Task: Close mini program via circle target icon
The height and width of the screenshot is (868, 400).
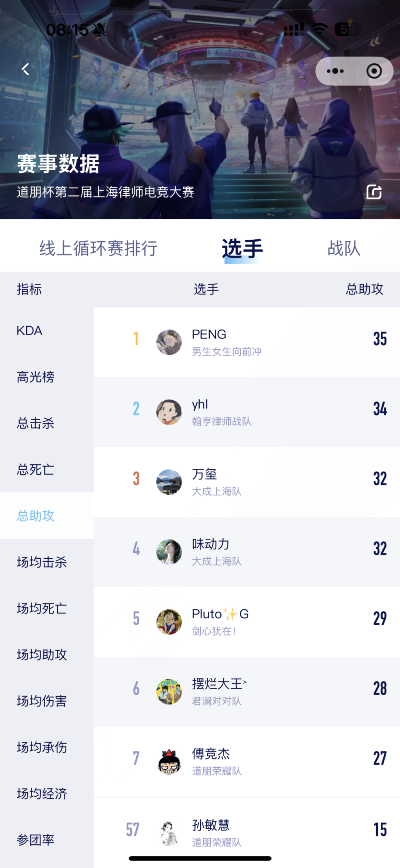Action: point(374,71)
